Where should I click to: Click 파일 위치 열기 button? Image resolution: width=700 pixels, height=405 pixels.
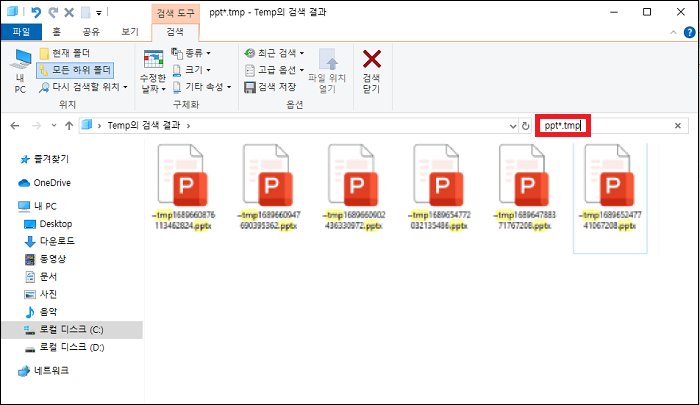click(327, 71)
